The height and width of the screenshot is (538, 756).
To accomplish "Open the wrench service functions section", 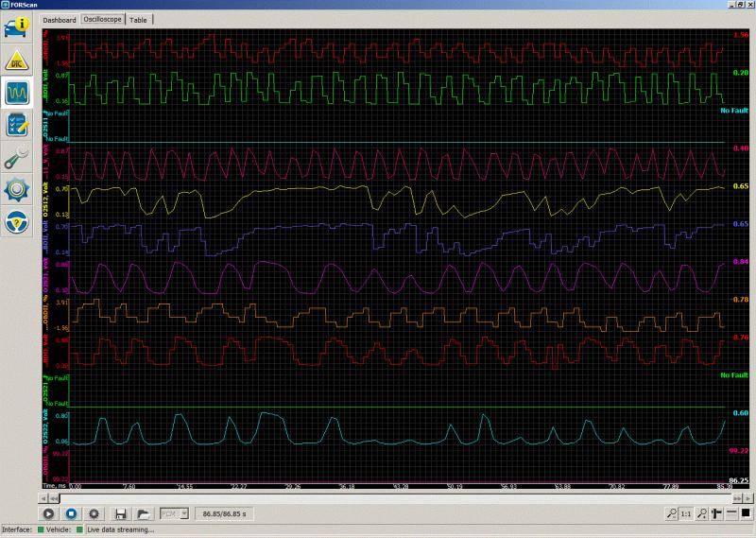I will tap(17, 157).
